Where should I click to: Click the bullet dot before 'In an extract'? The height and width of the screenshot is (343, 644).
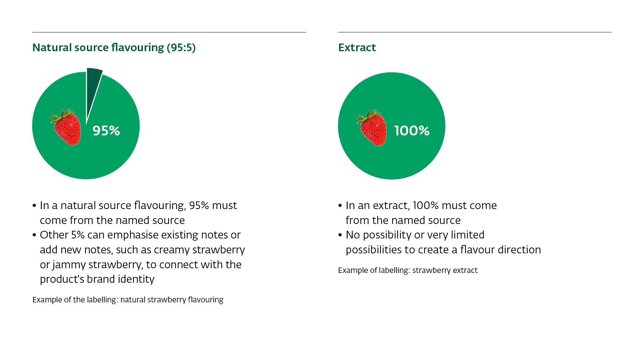click(x=340, y=206)
